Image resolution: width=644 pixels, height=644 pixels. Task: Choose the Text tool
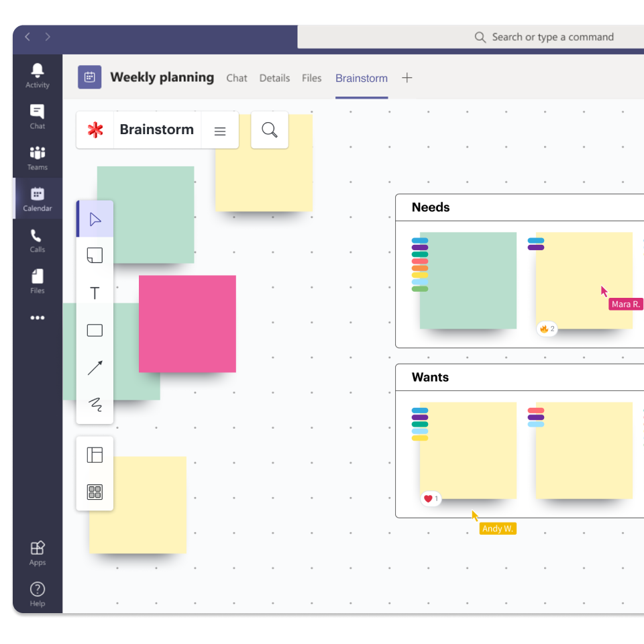(x=95, y=293)
